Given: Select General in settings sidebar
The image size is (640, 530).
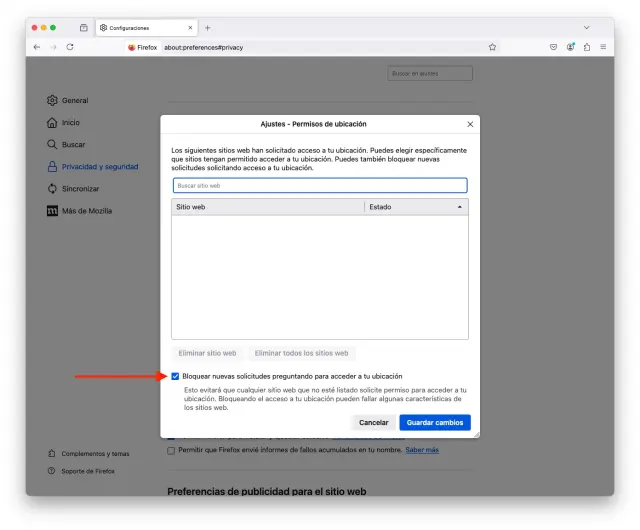Looking at the screenshot, I should [x=74, y=101].
